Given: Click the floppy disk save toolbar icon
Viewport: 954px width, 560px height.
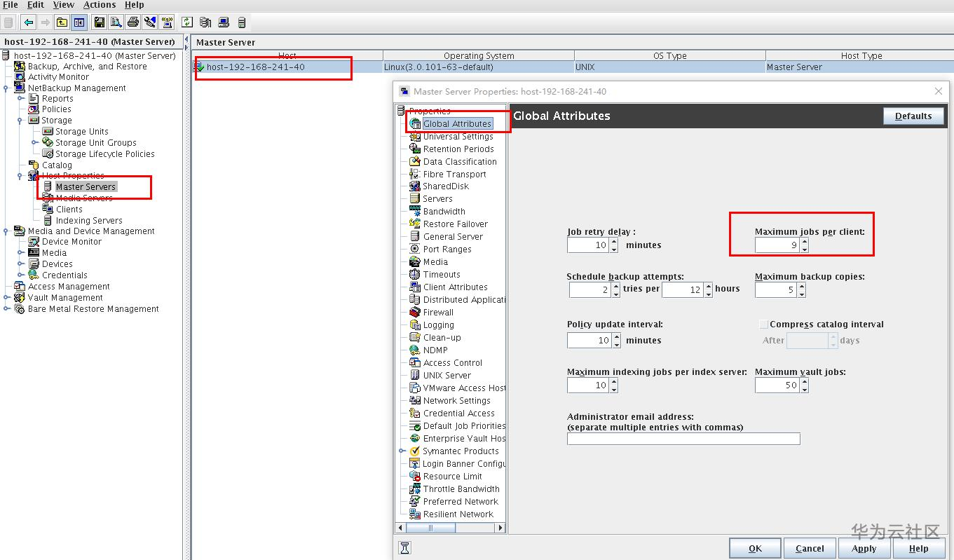Looking at the screenshot, I should coord(100,22).
